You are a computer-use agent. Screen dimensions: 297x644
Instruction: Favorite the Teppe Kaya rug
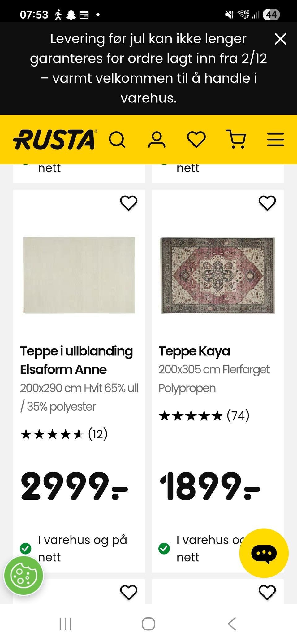coord(267,203)
